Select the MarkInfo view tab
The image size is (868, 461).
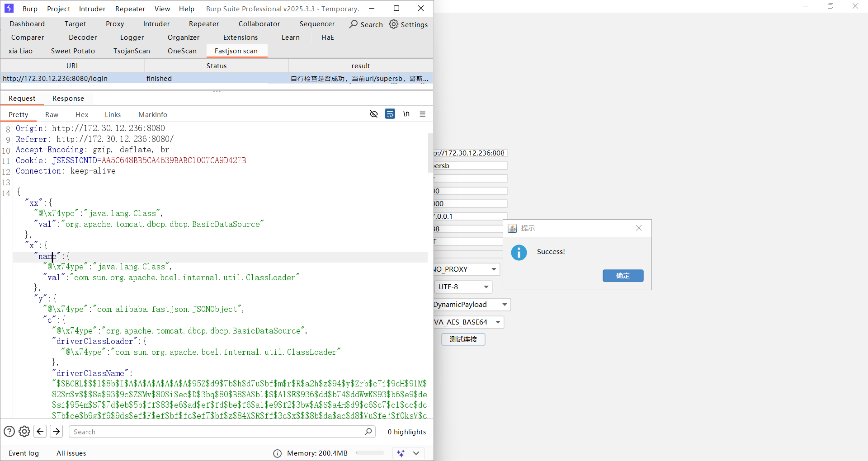pos(153,115)
